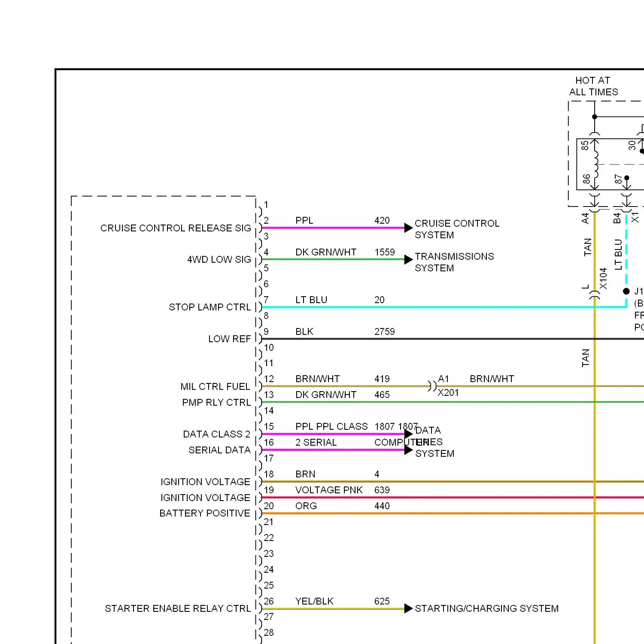Click the relay coil symbol between pins 85 and 86
This screenshot has width=644, height=644.
595,164
